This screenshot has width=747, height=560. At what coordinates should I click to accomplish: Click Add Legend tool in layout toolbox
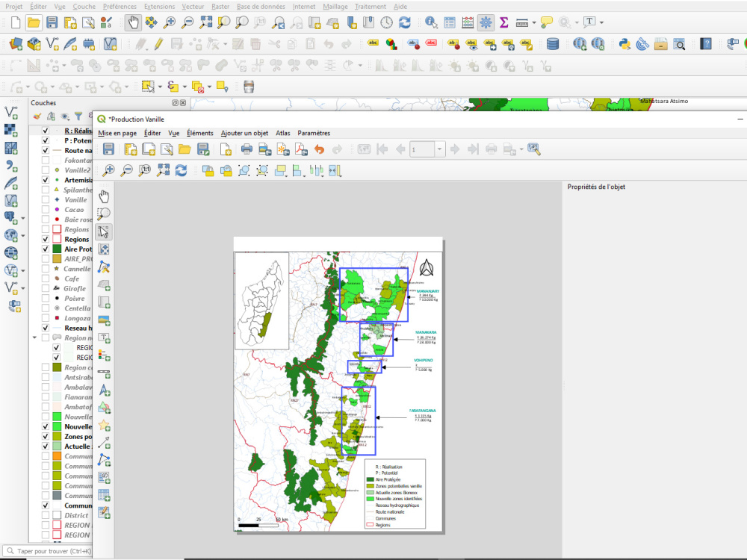[x=104, y=355]
